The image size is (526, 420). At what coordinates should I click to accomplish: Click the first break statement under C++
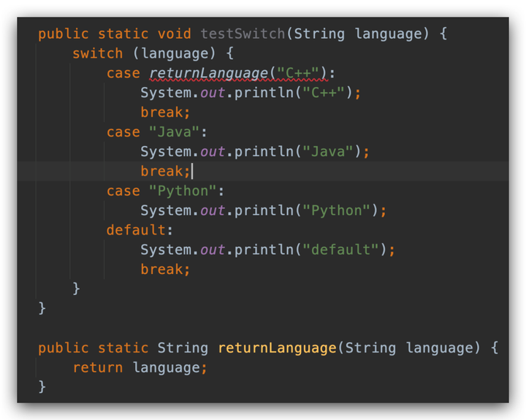[x=165, y=112]
